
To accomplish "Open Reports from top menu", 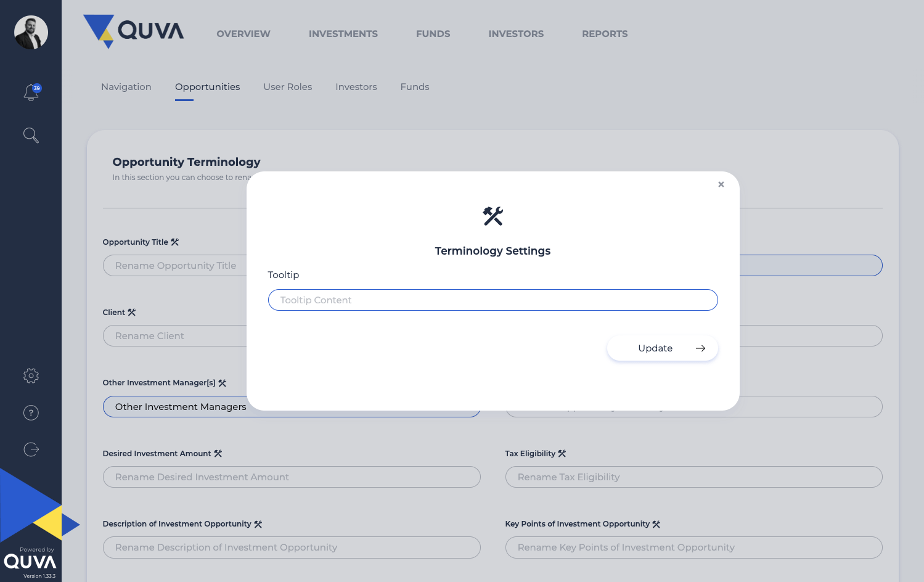I will tap(605, 34).
